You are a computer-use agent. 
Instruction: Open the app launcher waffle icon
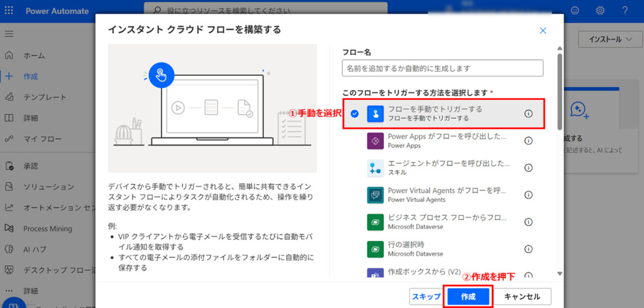coord(9,11)
